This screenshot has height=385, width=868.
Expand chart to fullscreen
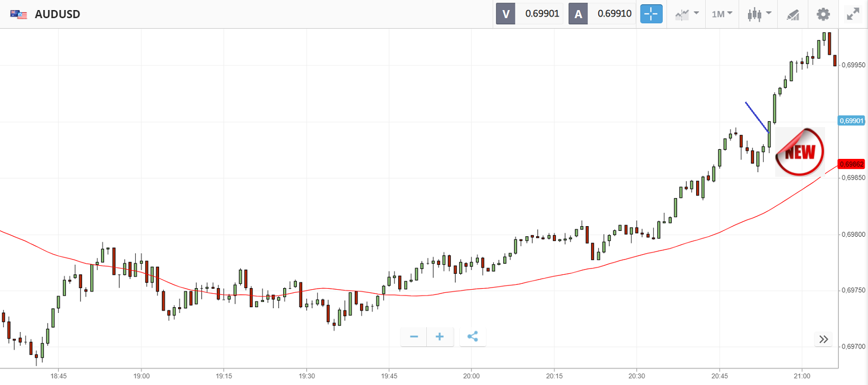(x=853, y=14)
